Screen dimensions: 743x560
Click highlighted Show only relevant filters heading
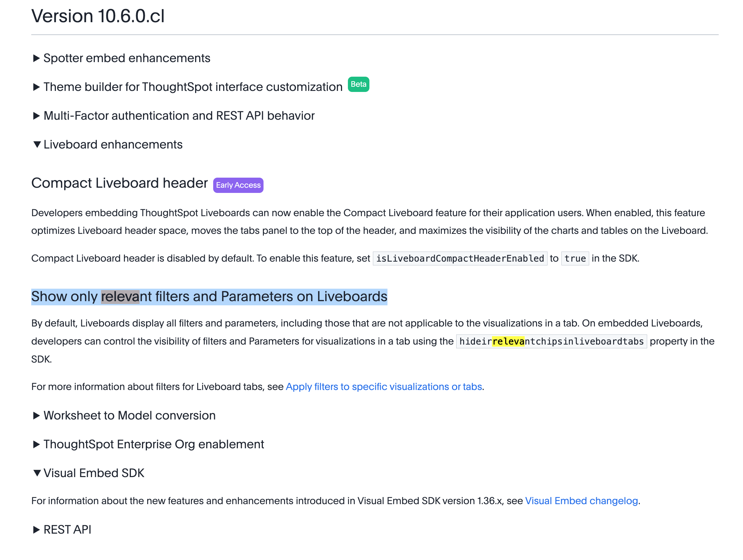click(x=209, y=297)
